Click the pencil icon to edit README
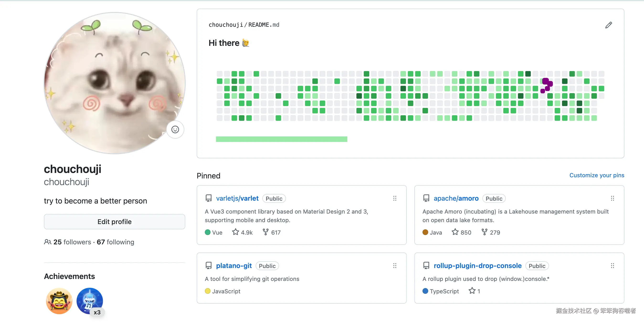 point(608,25)
